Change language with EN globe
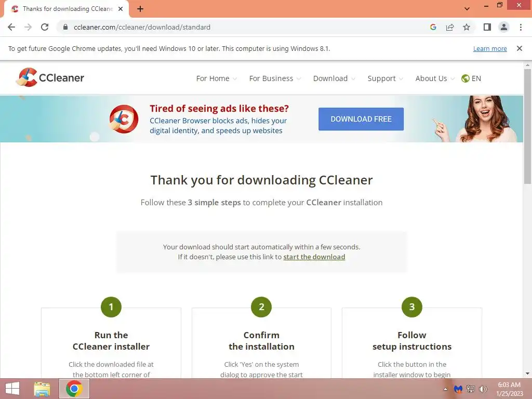 tap(471, 78)
